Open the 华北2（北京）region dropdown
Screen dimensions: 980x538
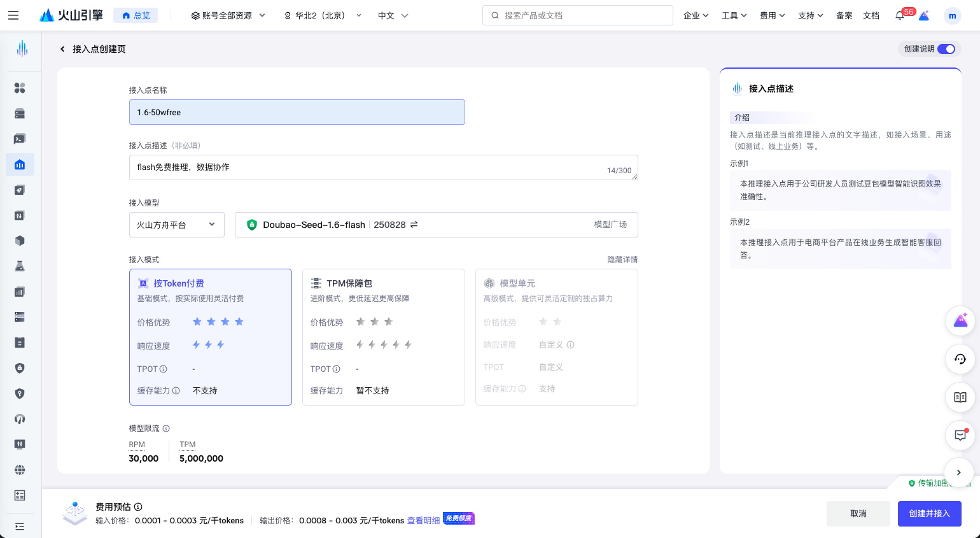[323, 15]
